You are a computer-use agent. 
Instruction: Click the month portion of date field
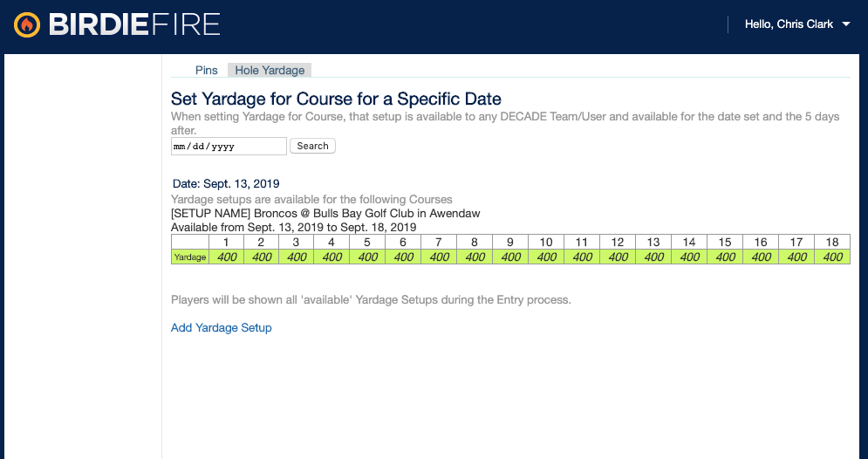tap(181, 147)
